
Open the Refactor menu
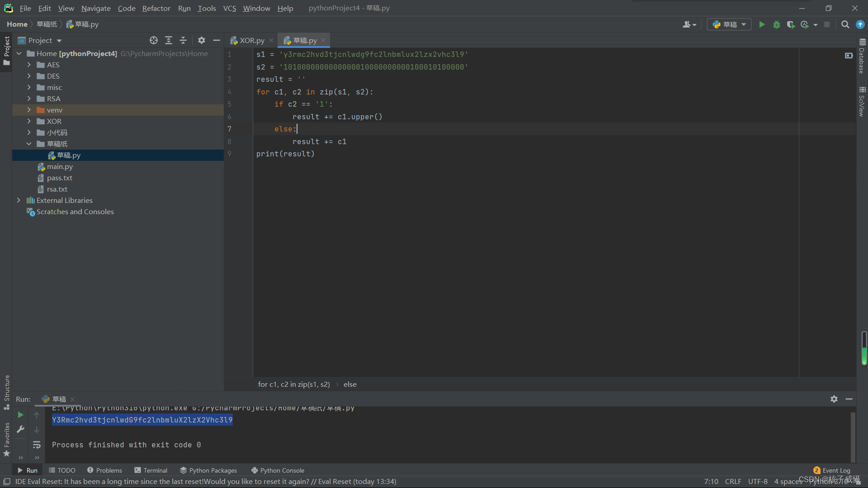(156, 8)
